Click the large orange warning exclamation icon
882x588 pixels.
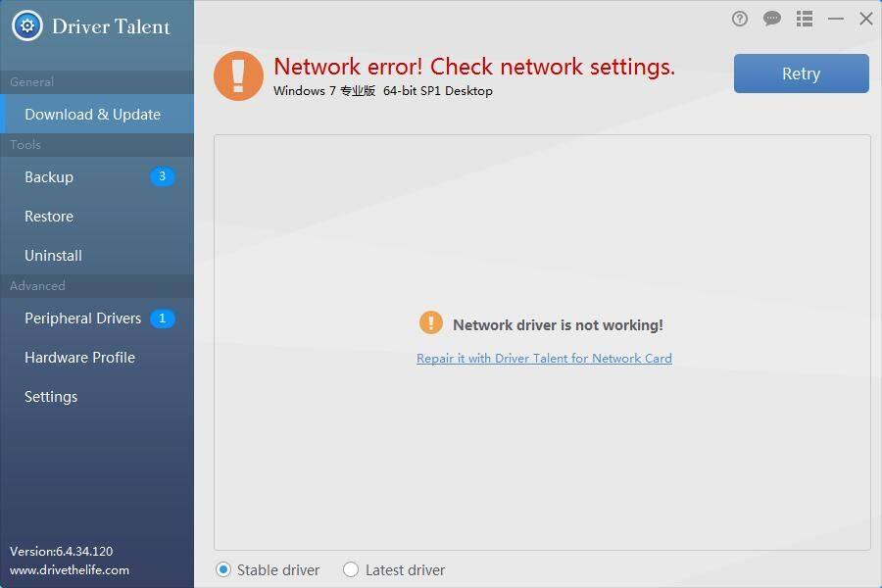click(x=238, y=76)
